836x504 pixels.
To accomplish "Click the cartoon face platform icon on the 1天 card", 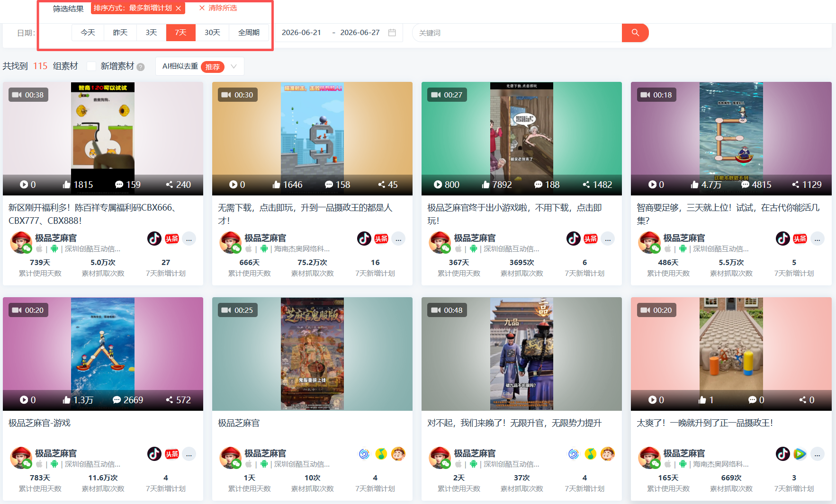I will pyautogui.click(x=398, y=454).
